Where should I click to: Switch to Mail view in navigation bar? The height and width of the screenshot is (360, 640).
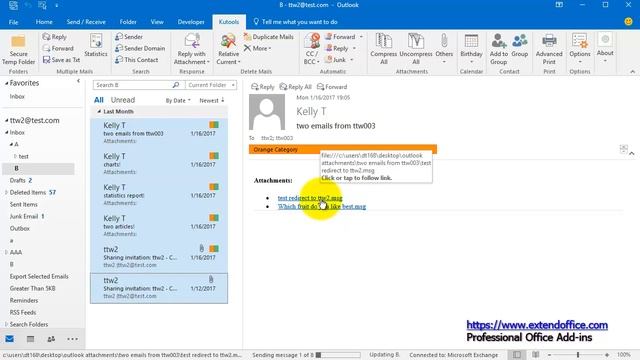tap(10, 339)
